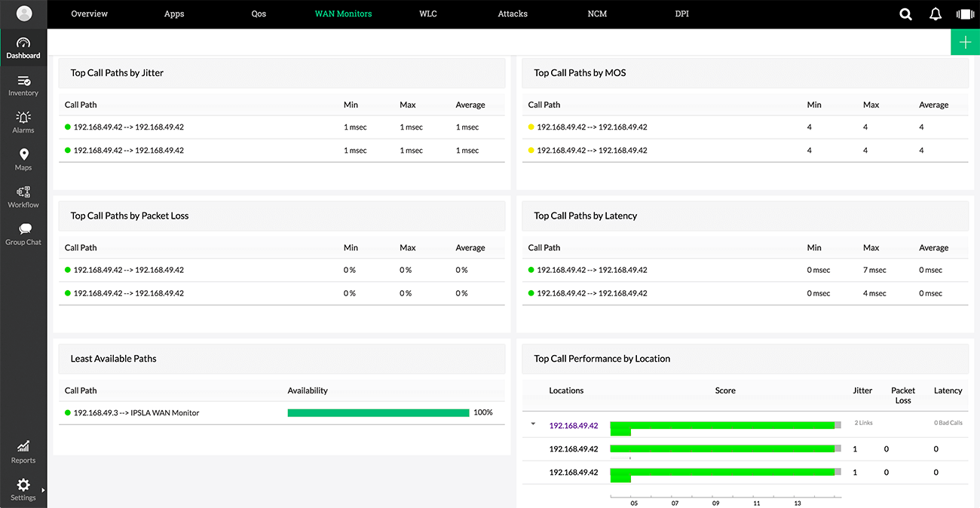The image size is (980, 508).
Task: Click the Average column header in Jitter table
Action: click(470, 105)
